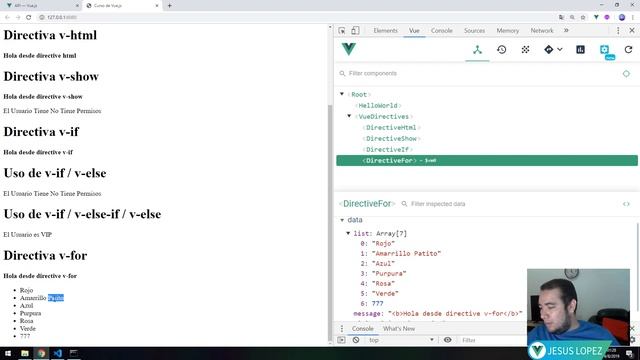The image size is (640, 360).
Task: Switch to the Vue tab in DevTools
Action: point(414,31)
